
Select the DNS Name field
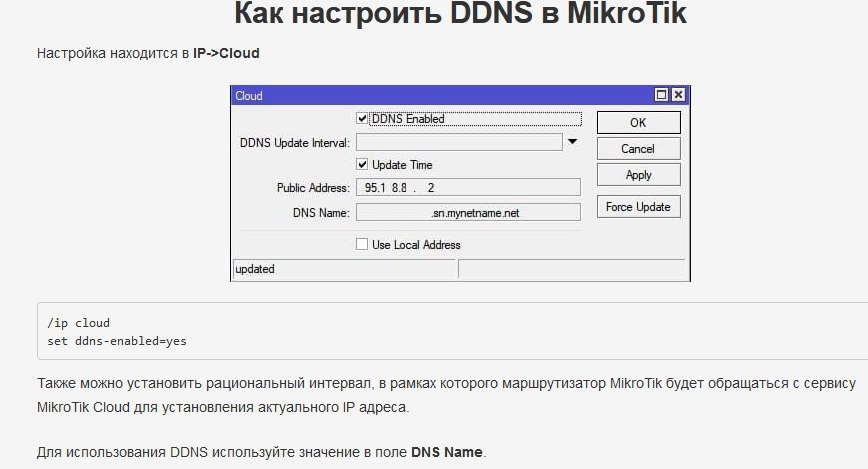[468, 213]
